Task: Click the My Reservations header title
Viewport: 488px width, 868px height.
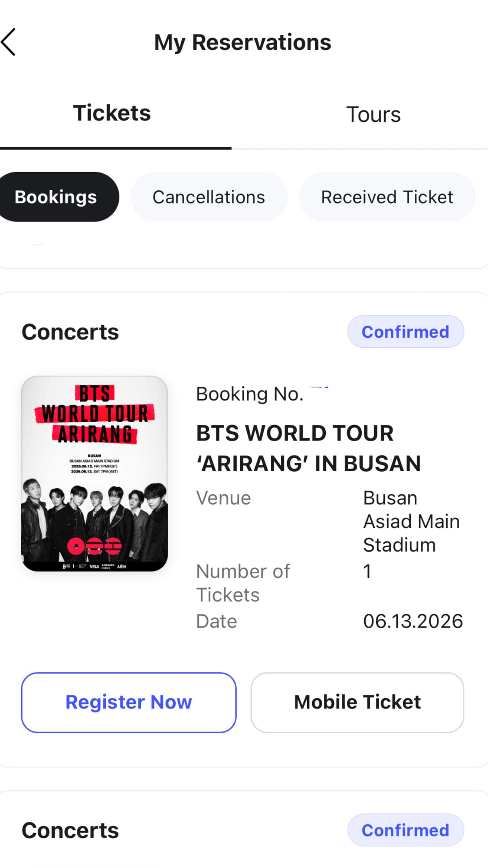Action: (x=243, y=43)
